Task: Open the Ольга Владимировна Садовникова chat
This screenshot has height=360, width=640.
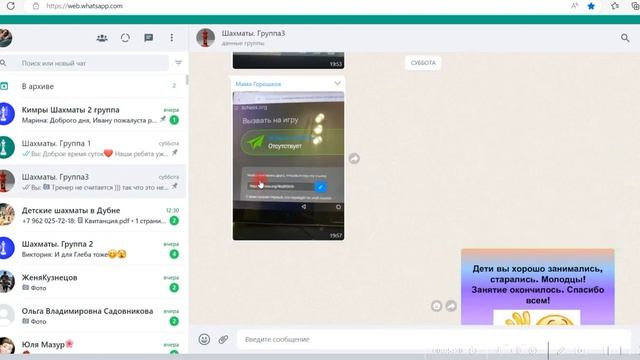Action: (x=93, y=315)
